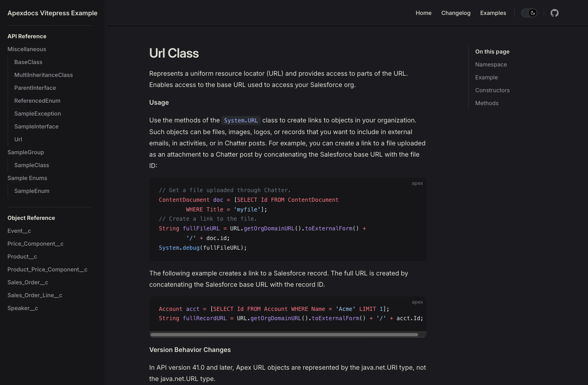Open Product_Price_Component__c object reference

48,269
